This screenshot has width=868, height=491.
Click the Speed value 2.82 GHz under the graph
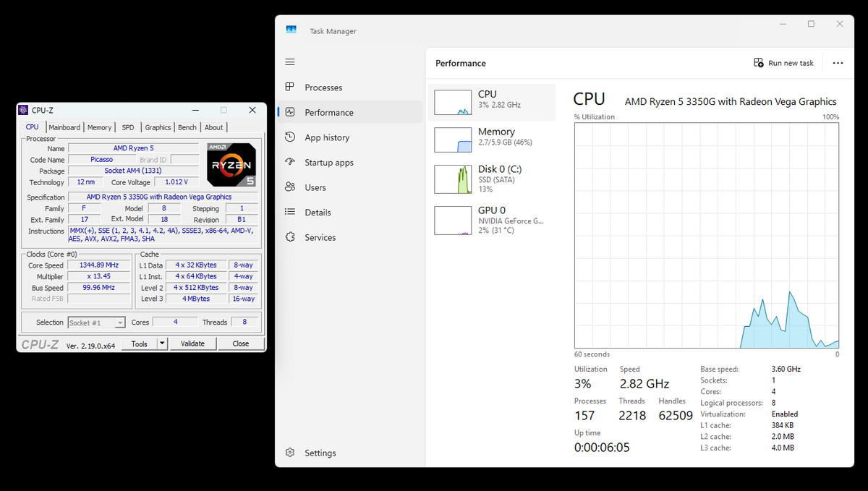pos(644,384)
